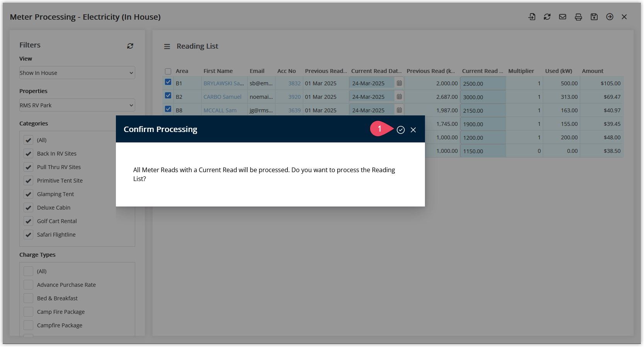Screen dimensions: 644x347
Task: Open calendar for B1 current read date
Action: (399, 83)
